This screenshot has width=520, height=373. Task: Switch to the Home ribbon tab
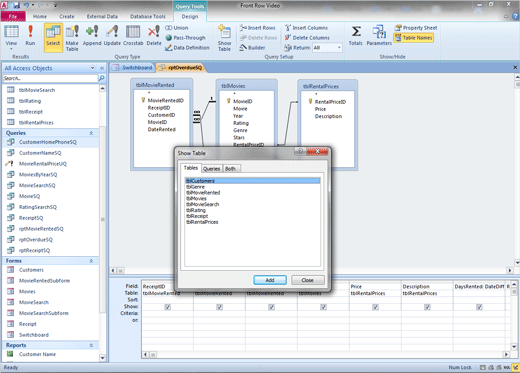tap(40, 16)
